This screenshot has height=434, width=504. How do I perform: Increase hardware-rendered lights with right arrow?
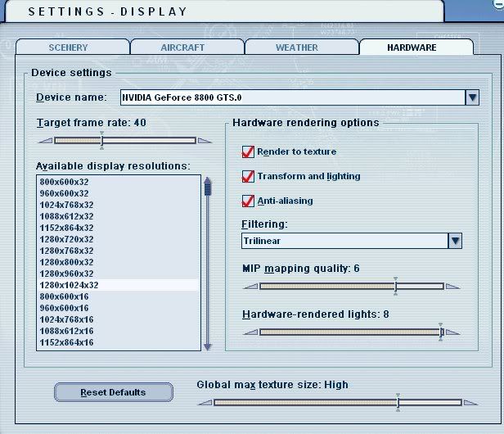453,332
